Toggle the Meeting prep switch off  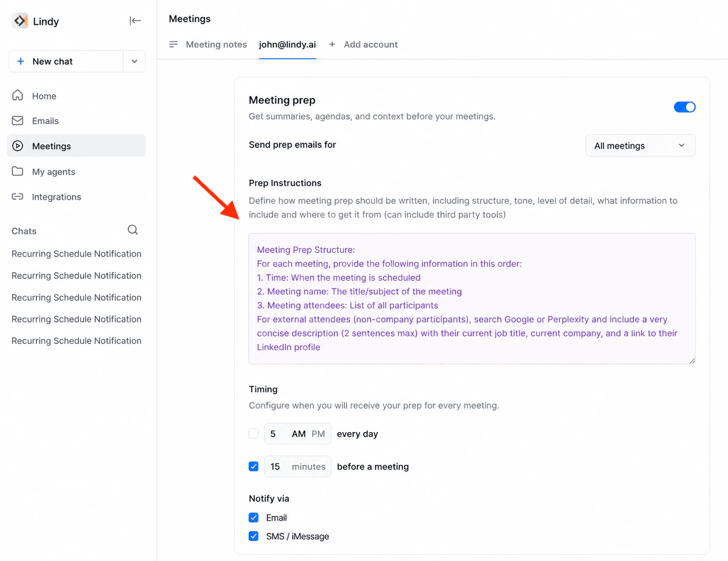click(685, 107)
